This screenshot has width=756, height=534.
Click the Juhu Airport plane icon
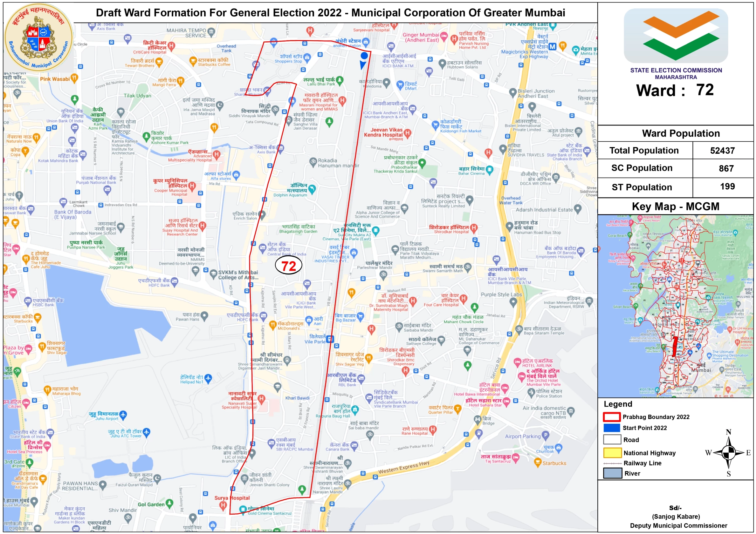pos(123,415)
